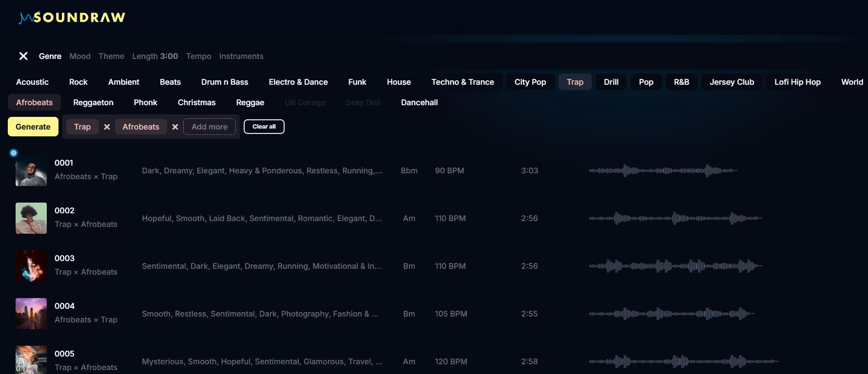Play track 0001 via its thumbnail
Viewport: 868px width, 374px height.
pos(31,170)
